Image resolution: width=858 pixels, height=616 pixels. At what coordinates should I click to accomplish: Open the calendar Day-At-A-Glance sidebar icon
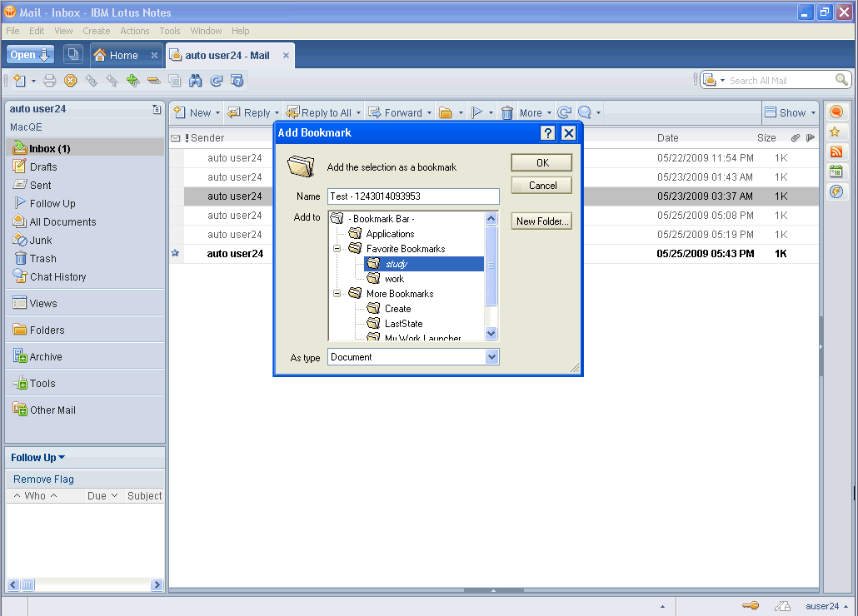point(836,171)
